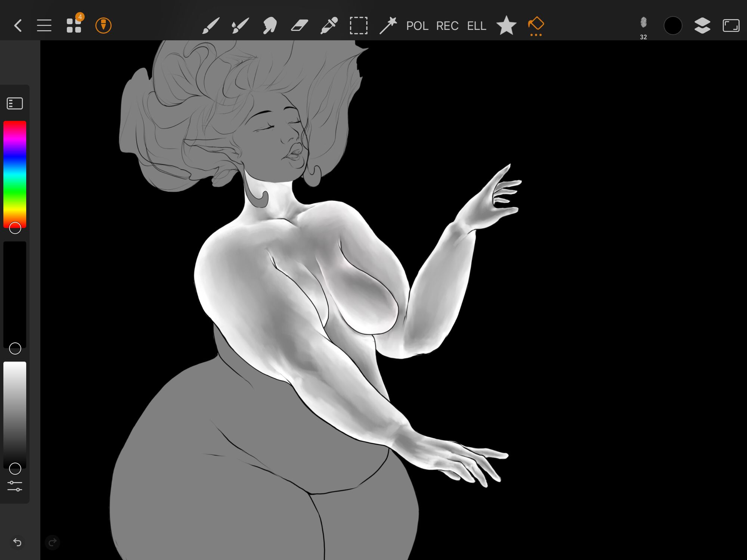Click the star favorites icon

point(506,25)
